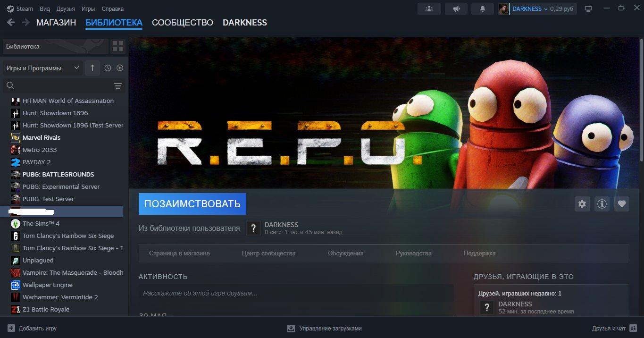This screenshot has height=338, width=644.
Task: Click DARKNESS avatar in friends panel
Action: 486,308
